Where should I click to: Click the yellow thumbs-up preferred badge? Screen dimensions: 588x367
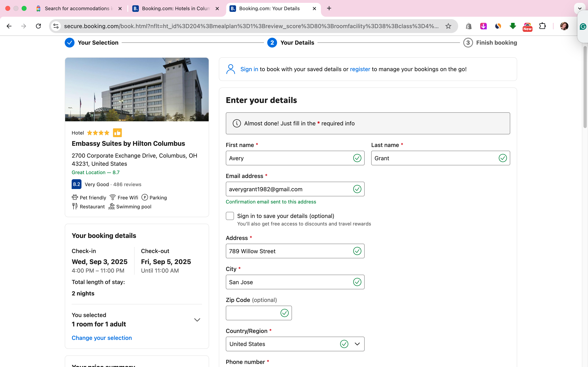pyautogui.click(x=117, y=133)
